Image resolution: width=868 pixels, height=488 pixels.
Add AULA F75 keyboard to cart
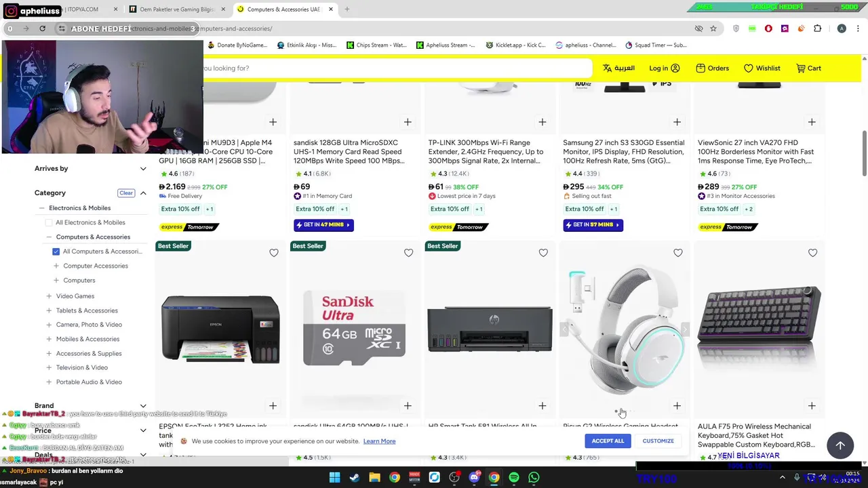point(812,406)
